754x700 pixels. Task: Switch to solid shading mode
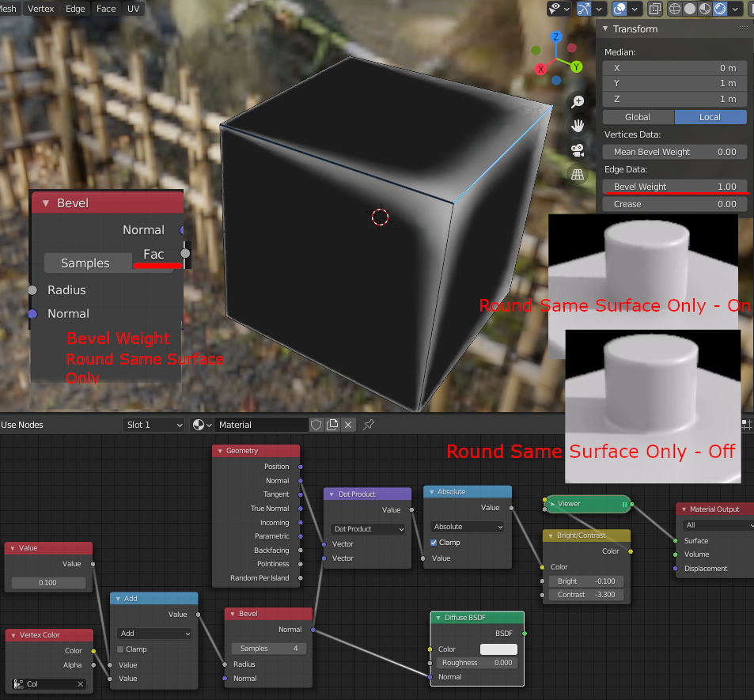690,9
